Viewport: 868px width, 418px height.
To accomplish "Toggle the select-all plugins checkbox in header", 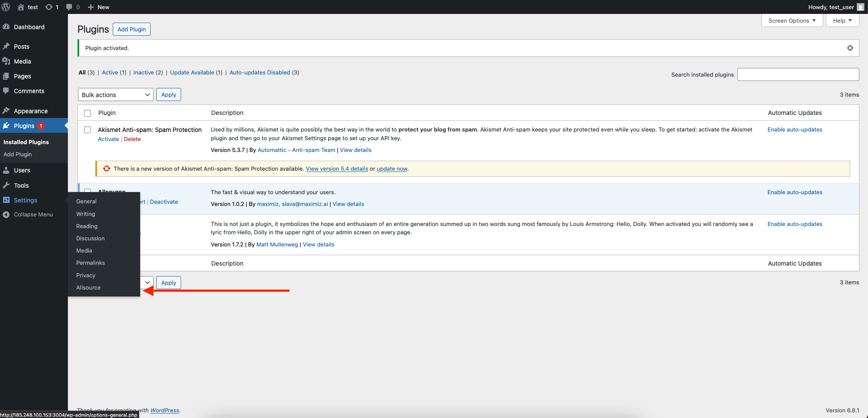I will point(87,113).
